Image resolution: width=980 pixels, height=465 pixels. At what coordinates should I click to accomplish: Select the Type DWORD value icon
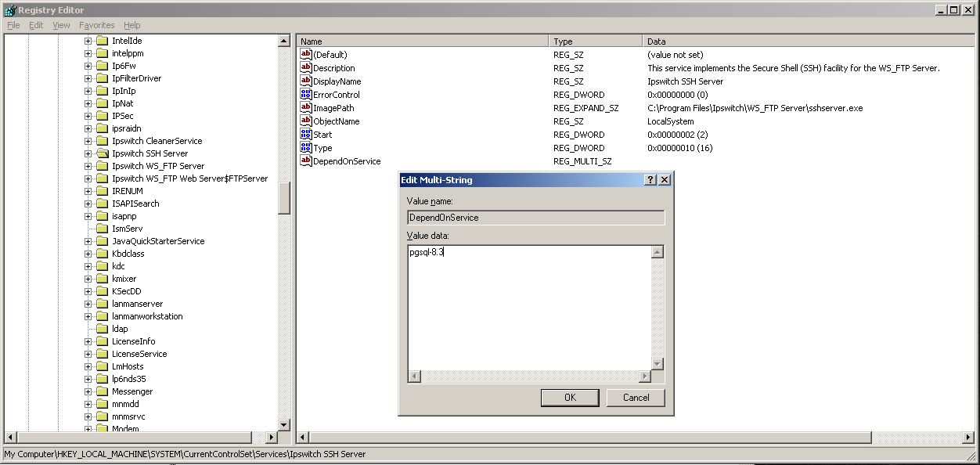(x=306, y=148)
